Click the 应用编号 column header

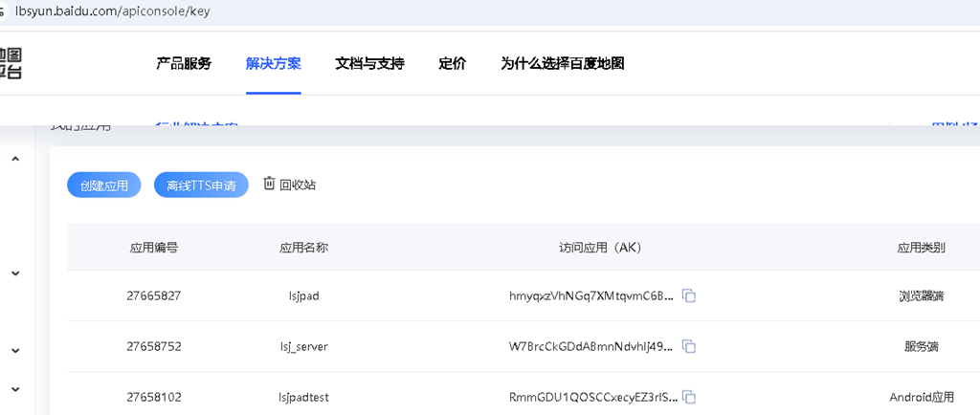pos(154,248)
